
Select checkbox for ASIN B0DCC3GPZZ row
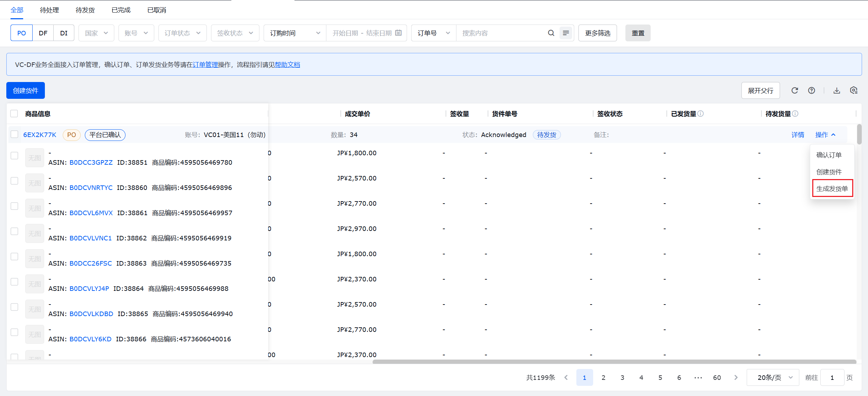pyautogui.click(x=14, y=156)
